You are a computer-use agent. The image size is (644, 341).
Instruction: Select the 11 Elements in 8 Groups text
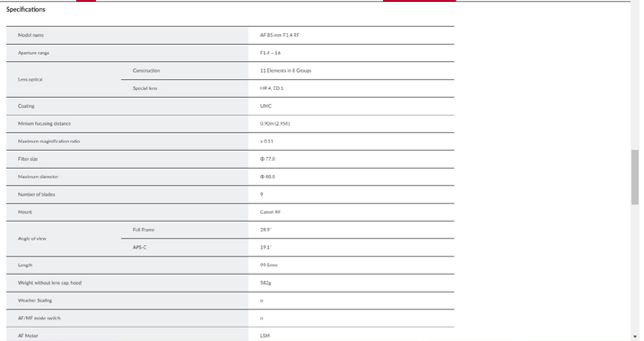point(285,71)
